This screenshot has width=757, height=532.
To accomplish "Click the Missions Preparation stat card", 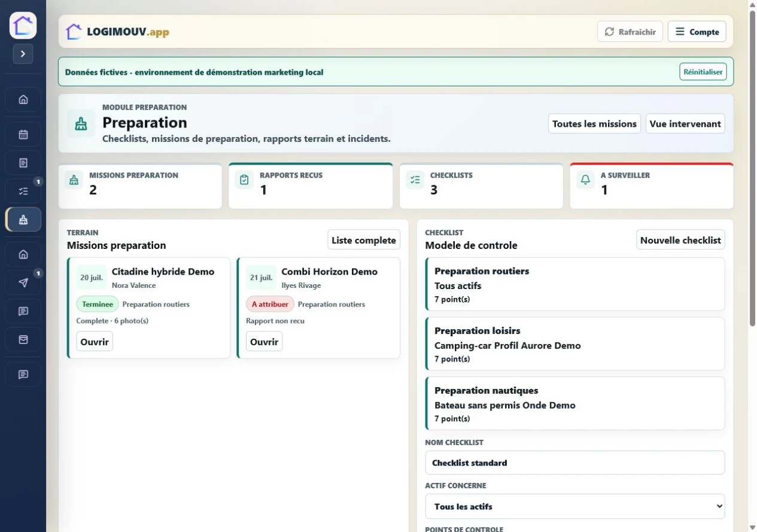I will (x=140, y=186).
